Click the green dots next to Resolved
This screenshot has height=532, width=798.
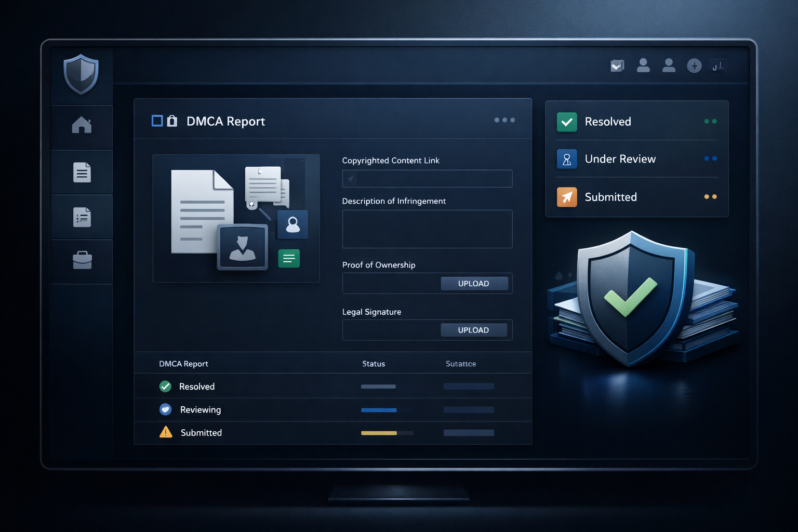click(710, 122)
